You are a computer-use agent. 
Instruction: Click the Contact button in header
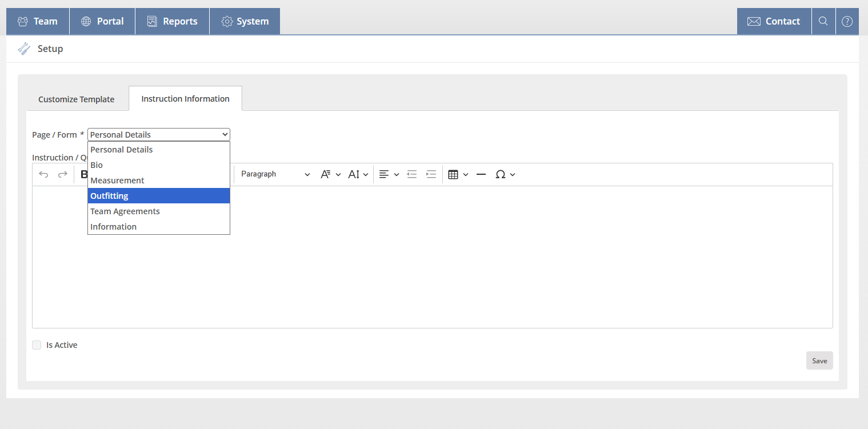click(x=774, y=21)
